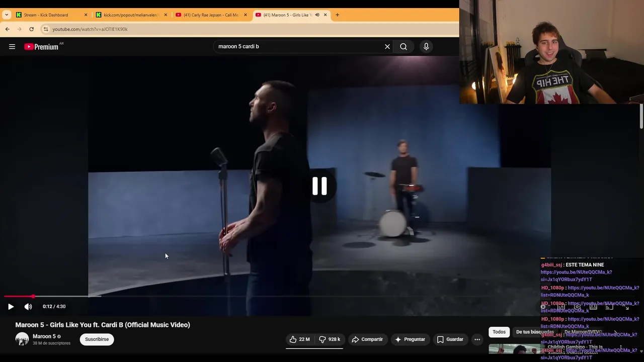The height and width of the screenshot is (362, 644).
Task: Open a new browser tab
Action: pyautogui.click(x=337, y=15)
